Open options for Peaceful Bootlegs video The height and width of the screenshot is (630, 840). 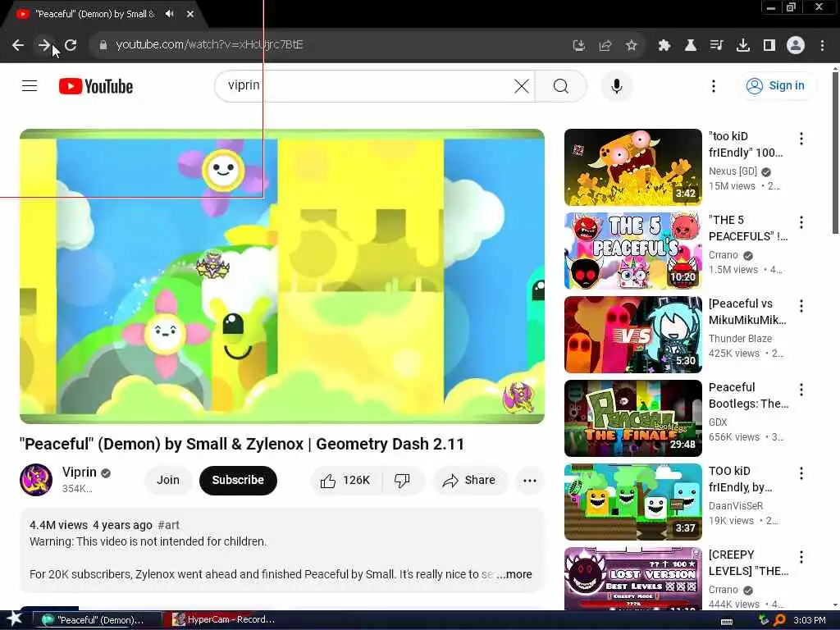click(801, 390)
